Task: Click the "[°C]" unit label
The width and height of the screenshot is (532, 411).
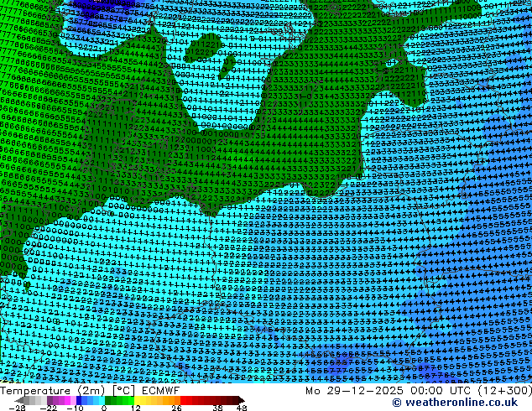Action: pos(124,391)
